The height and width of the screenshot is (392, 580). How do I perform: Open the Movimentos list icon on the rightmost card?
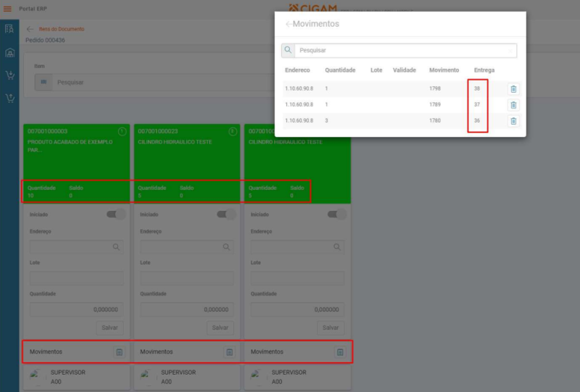click(340, 352)
